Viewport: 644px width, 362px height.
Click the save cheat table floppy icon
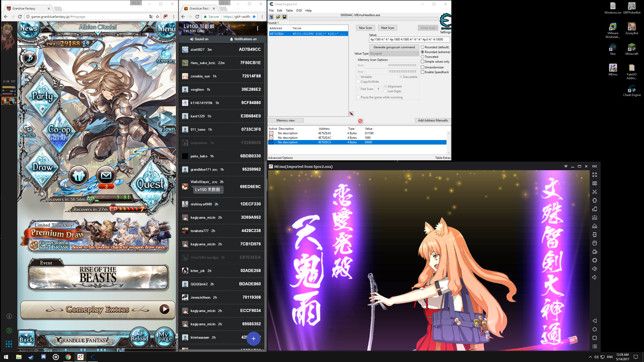[x=285, y=17]
